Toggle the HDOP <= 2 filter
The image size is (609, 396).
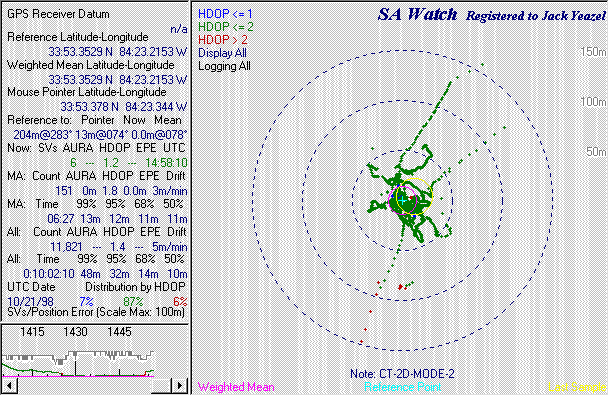click(226, 27)
